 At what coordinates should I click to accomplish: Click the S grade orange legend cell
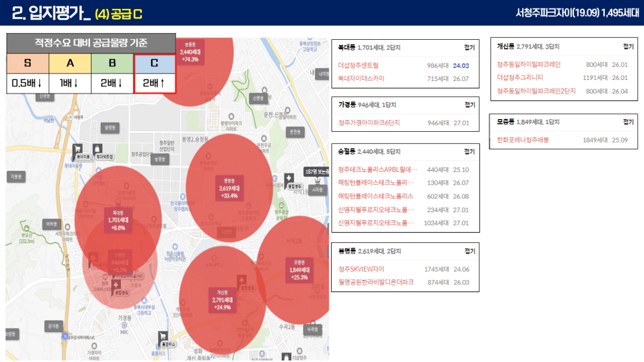pyautogui.click(x=28, y=64)
